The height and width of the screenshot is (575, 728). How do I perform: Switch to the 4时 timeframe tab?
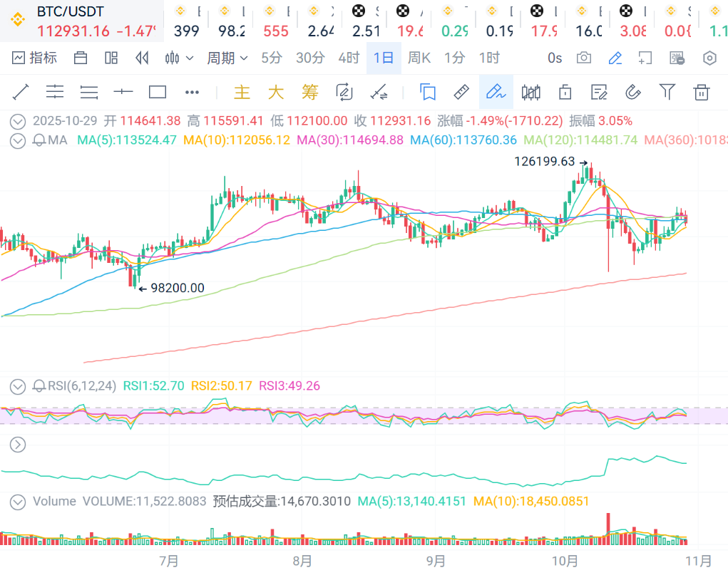[349, 58]
